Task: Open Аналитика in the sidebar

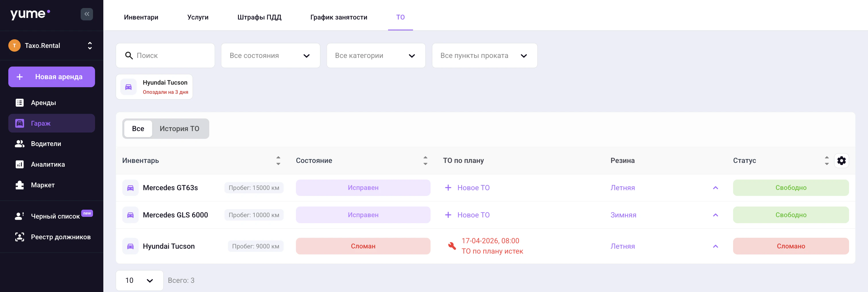Action: (52, 164)
